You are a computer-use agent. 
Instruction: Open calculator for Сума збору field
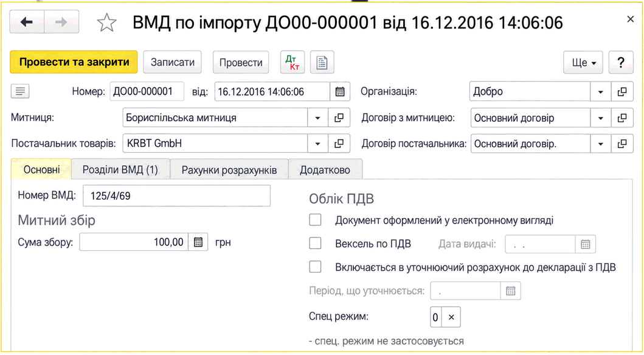click(x=198, y=242)
